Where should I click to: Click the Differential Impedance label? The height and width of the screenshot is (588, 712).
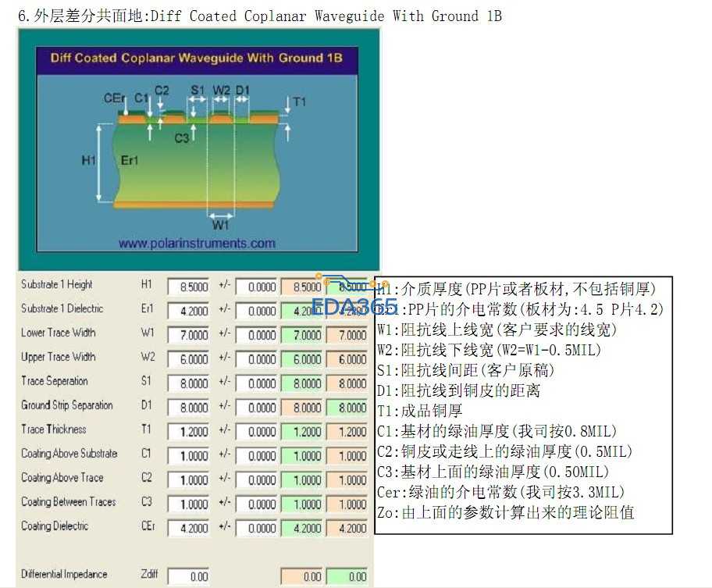point(64,574)
